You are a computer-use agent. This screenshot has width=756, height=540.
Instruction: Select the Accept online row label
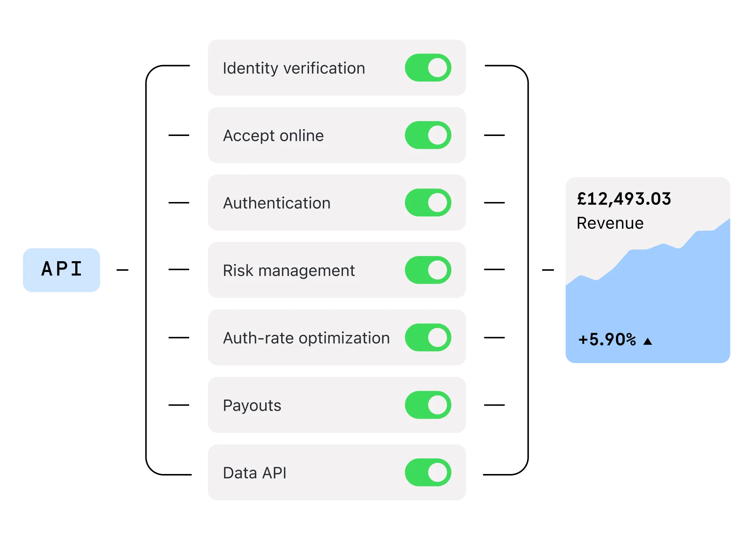[273, 136]
